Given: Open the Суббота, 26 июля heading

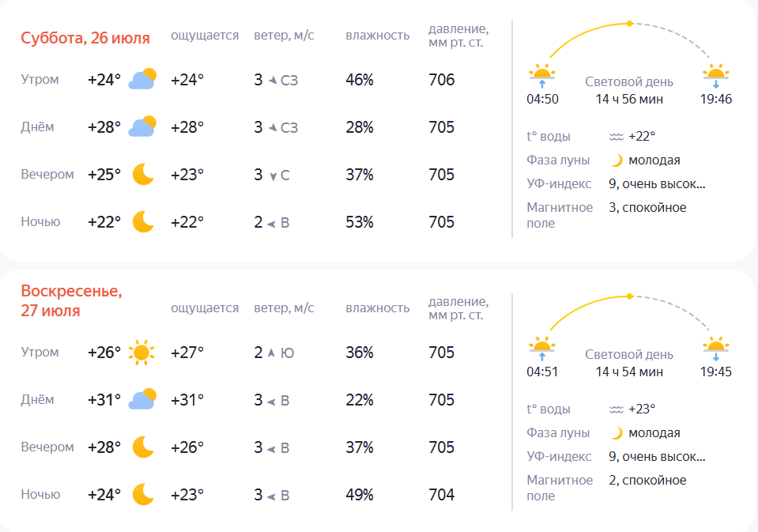Looking at the screenshot, I should point(85,38).
